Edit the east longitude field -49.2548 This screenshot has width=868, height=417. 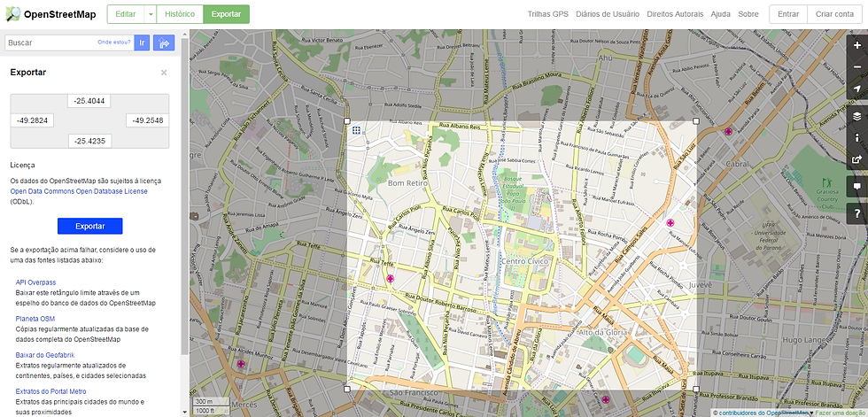point(148,120)
